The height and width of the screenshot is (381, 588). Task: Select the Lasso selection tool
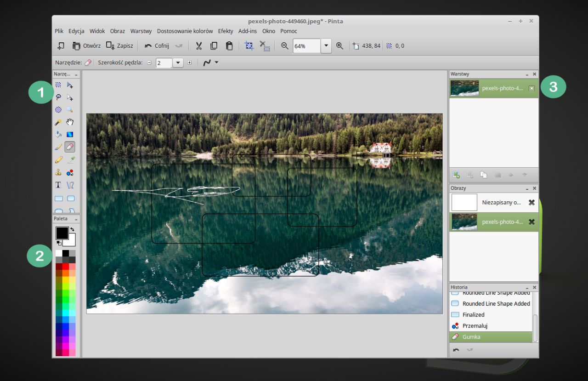point(58,97)
